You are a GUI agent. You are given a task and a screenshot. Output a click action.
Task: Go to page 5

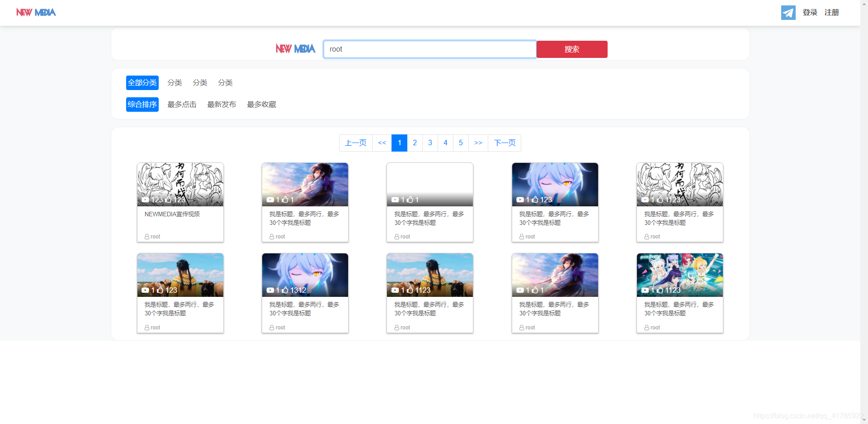point(461,143)
